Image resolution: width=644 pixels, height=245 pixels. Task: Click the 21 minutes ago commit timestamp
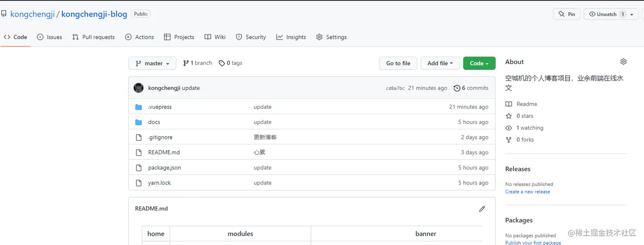tap(428, 88)
